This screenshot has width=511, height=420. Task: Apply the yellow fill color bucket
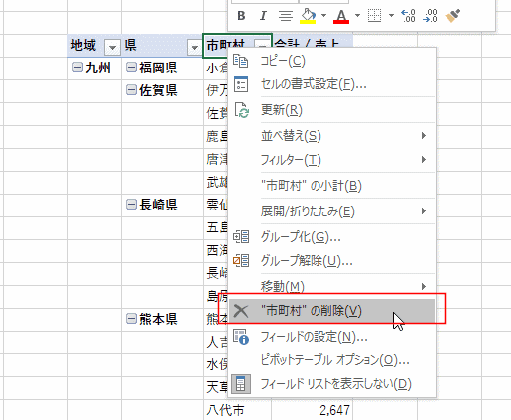click(x=308, y=16)
